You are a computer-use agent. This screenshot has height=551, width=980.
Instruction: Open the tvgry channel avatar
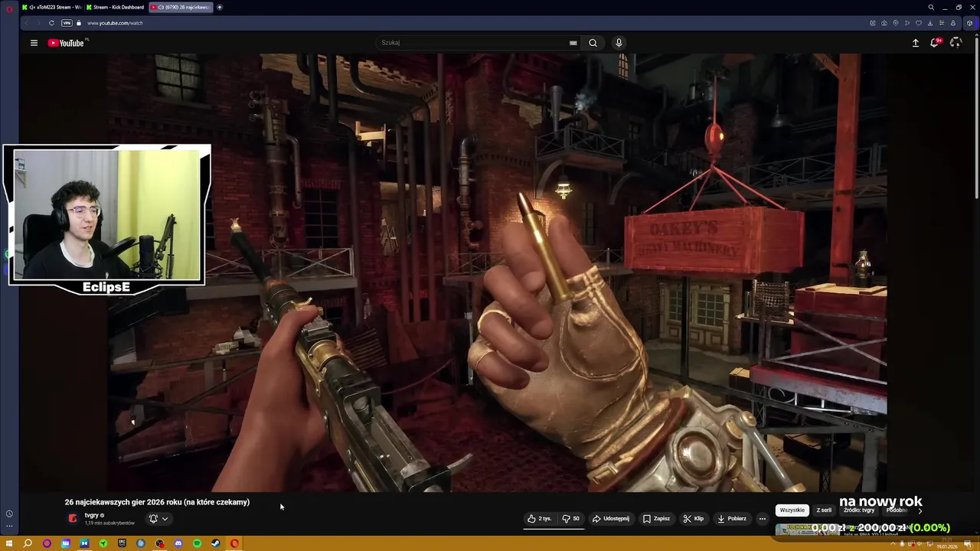(73, 519)
